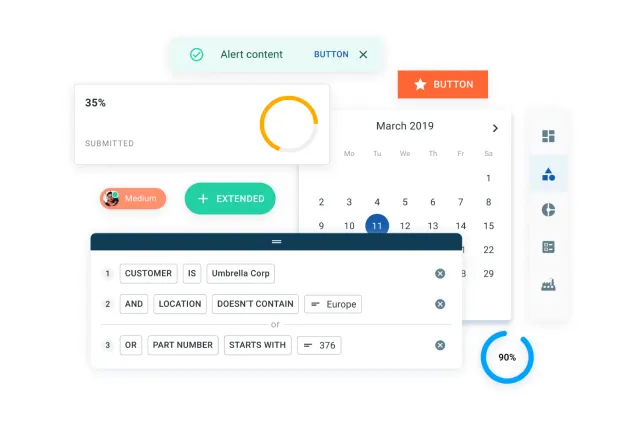Screen dimensions: 640x427
Task: Select March 15 in the calendar
Action: tap(489, 226)
